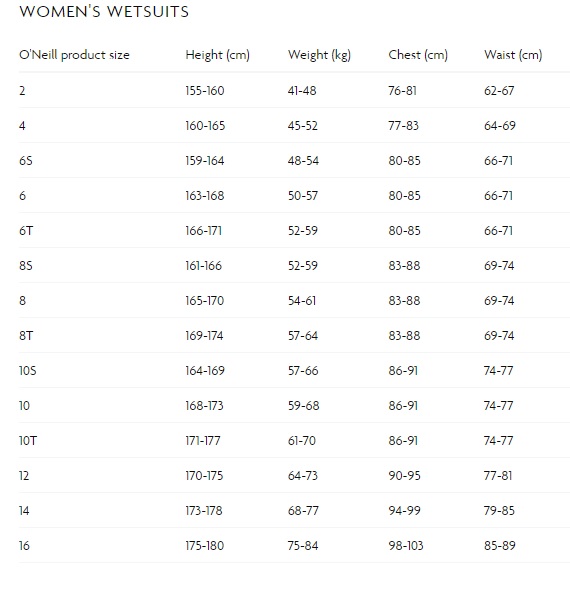Select the Chest (cm) column header
The height and width of the screenshot is (596, 570).
(418, 55)
